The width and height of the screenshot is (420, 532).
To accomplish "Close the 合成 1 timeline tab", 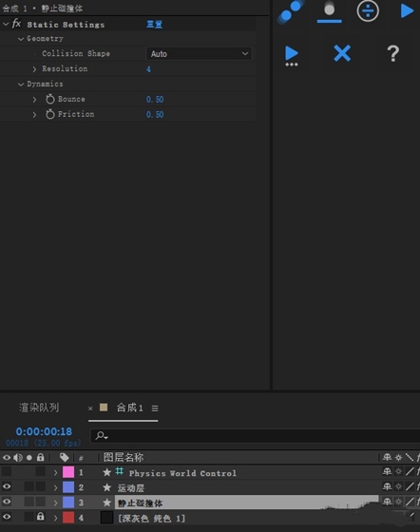I will (x=90, y=408).
